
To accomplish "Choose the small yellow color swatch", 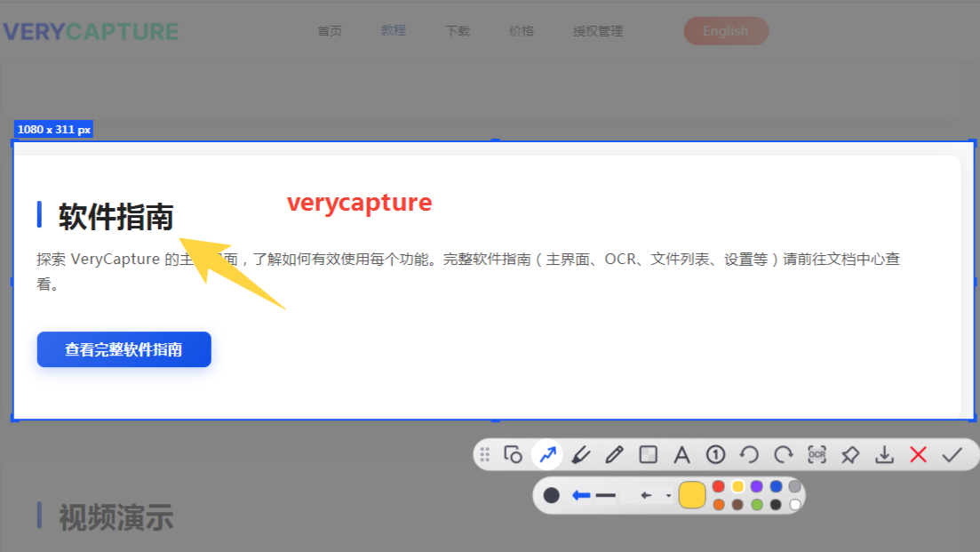I will (737, 486).
